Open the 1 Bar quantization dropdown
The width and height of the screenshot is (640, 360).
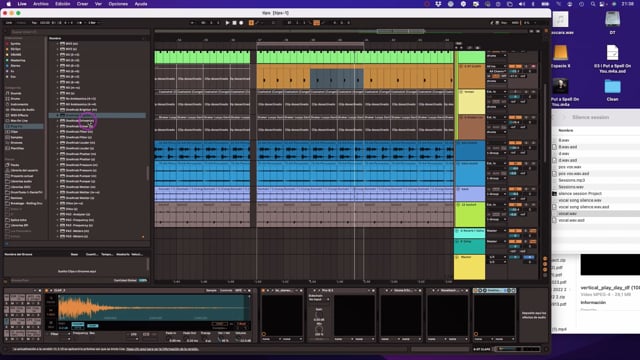[x=93, y=23]
